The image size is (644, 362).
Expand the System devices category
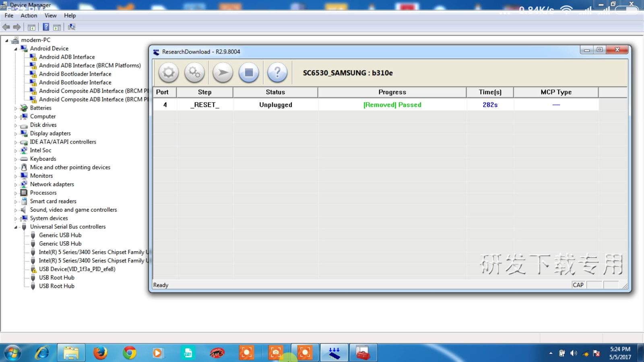[x=16, y=219]
